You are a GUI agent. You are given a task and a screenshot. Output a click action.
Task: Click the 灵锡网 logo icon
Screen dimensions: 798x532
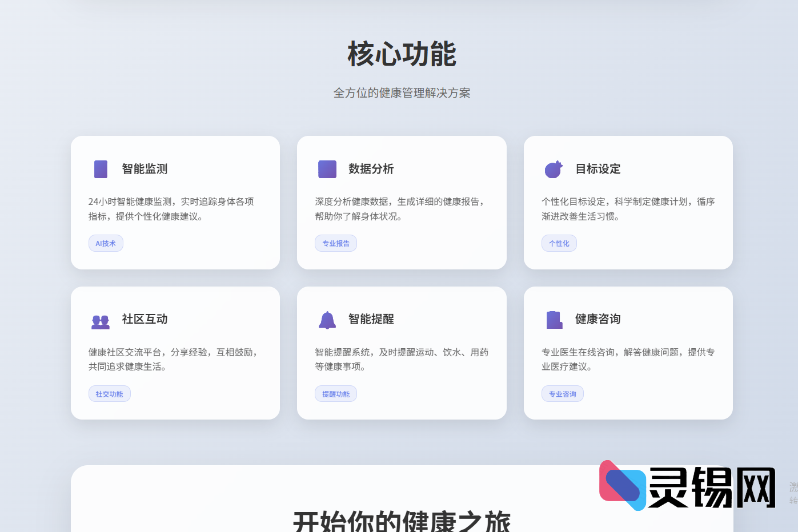click(622, 485)
